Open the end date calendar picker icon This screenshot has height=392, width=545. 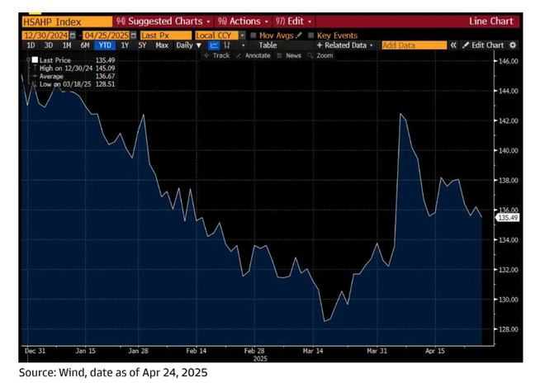coord(133,35)
